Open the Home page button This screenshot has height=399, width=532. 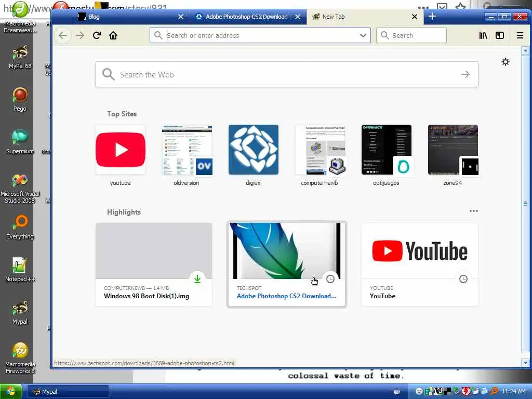(x=113, y=35)
